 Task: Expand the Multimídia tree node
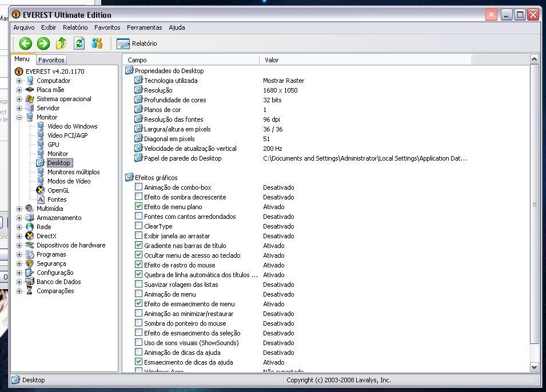19,209
